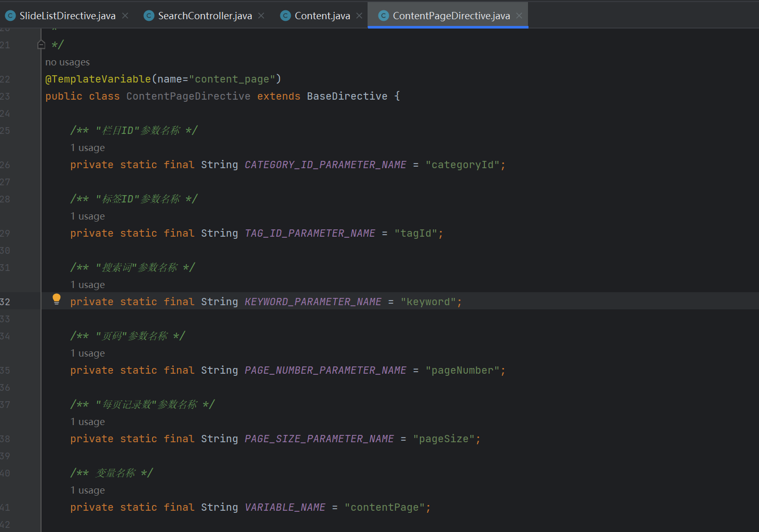Close the ContentPageDirective.java tab
The image size is (759, 532).
pyautogui.click(x=519, y=16)
